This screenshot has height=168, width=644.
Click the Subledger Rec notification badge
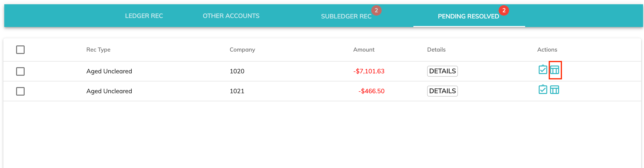[x=376, y=10]
